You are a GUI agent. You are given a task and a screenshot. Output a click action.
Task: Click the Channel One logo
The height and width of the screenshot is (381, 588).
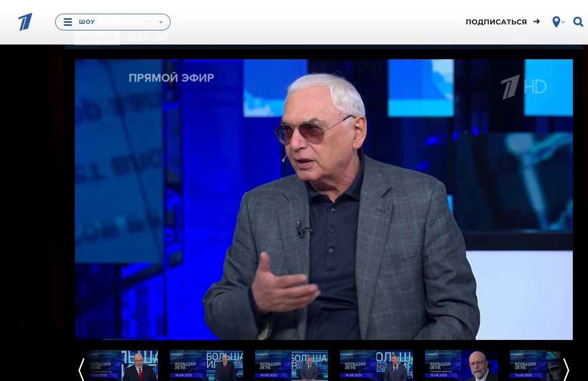25,22
